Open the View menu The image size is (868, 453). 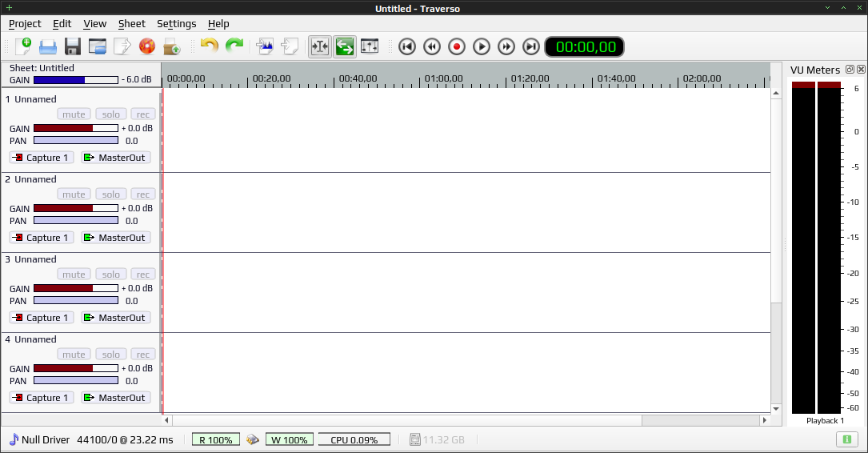pos(94,24)
